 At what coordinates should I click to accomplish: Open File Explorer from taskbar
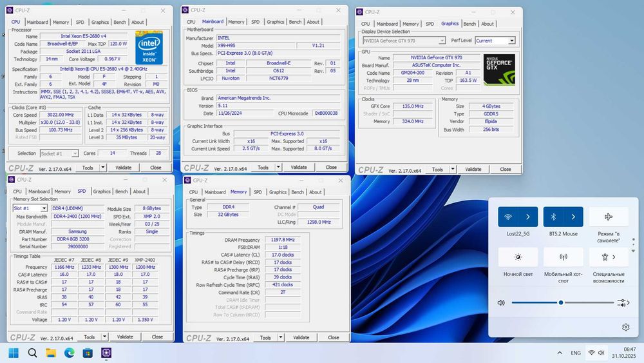(x=51, y=353)
